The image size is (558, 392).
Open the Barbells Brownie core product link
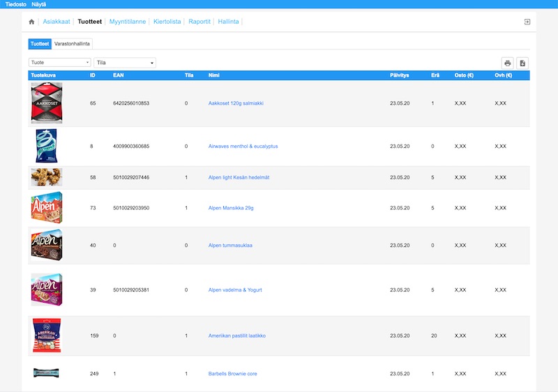point(232,374)
